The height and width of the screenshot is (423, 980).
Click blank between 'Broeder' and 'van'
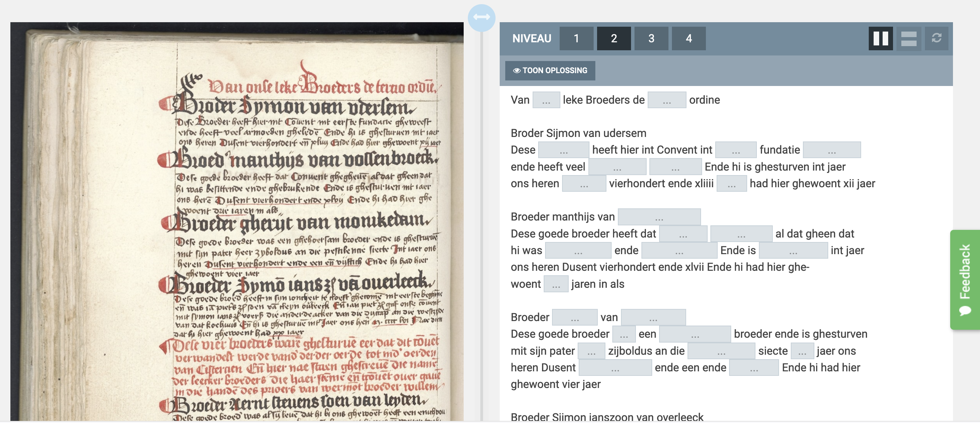(575, 318)
